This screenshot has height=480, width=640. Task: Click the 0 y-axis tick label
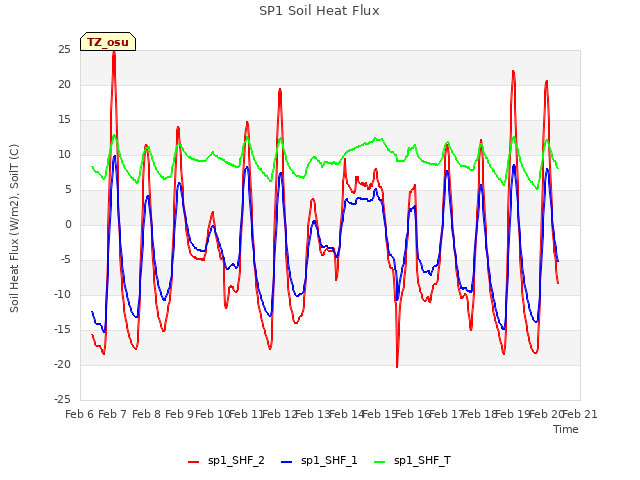click(68, 224)
